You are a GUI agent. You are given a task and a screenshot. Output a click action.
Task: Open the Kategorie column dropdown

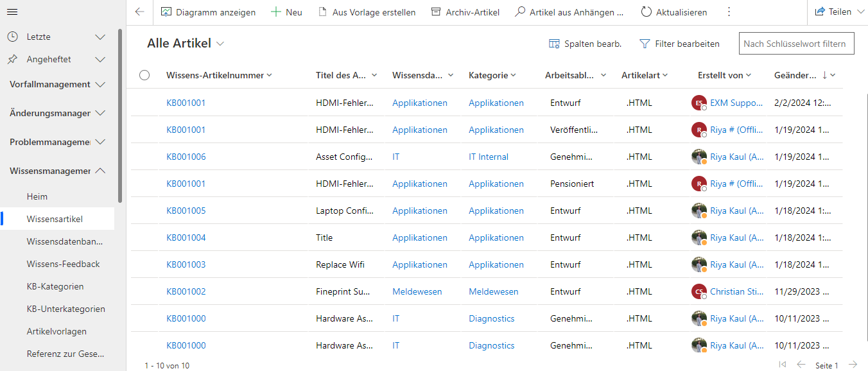514,75
